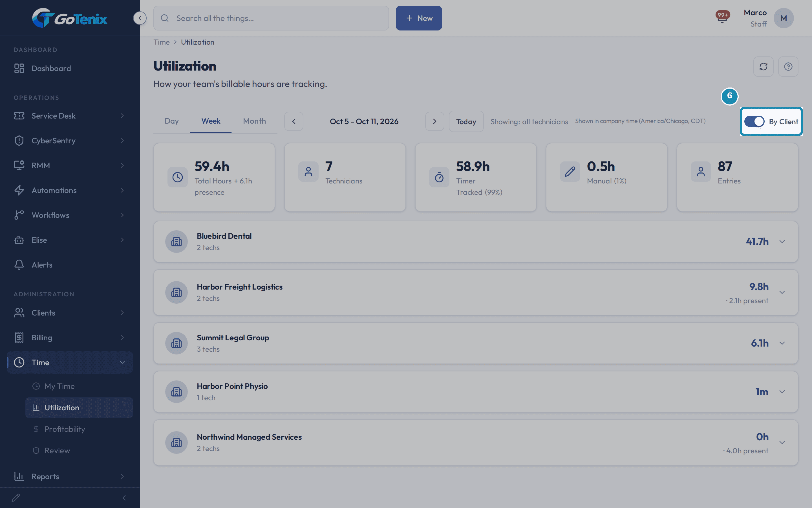Image resolution: width=812 pixels, height=508 pixels.
Task: Open Marco's avatar menu
Action: pos(784,18)
